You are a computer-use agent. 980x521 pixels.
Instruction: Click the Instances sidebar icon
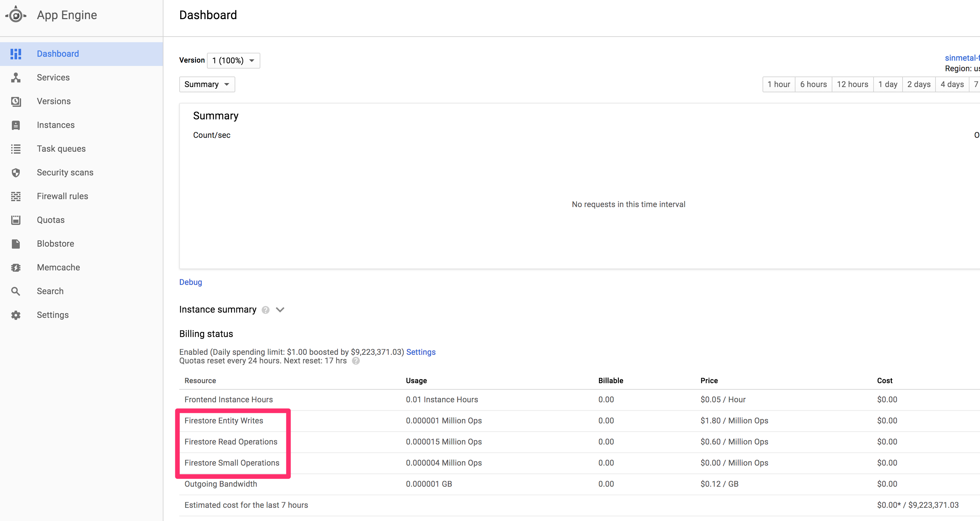(15, 125)
